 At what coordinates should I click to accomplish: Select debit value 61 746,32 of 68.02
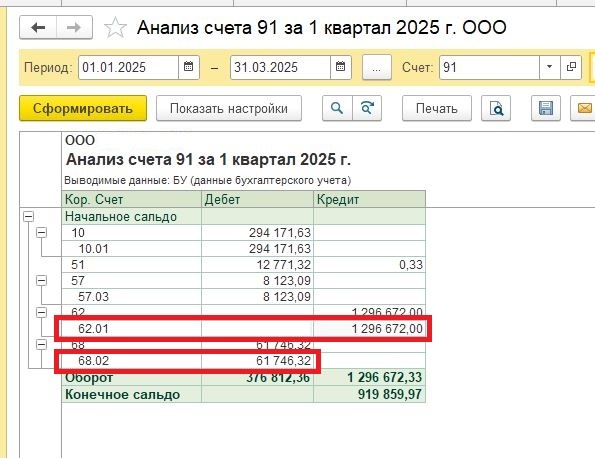(x=283, y=360)
